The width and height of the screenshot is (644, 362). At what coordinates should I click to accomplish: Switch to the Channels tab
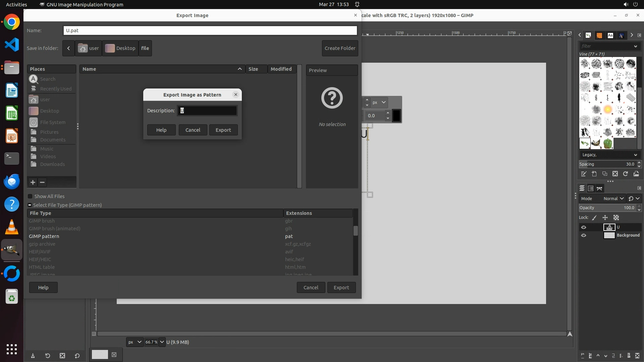591,188
